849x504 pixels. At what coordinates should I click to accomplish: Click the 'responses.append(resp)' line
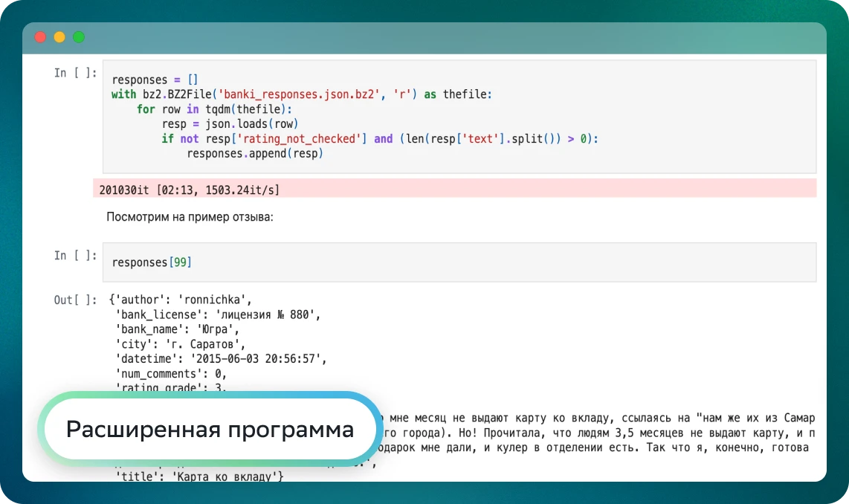click(255, 154)
